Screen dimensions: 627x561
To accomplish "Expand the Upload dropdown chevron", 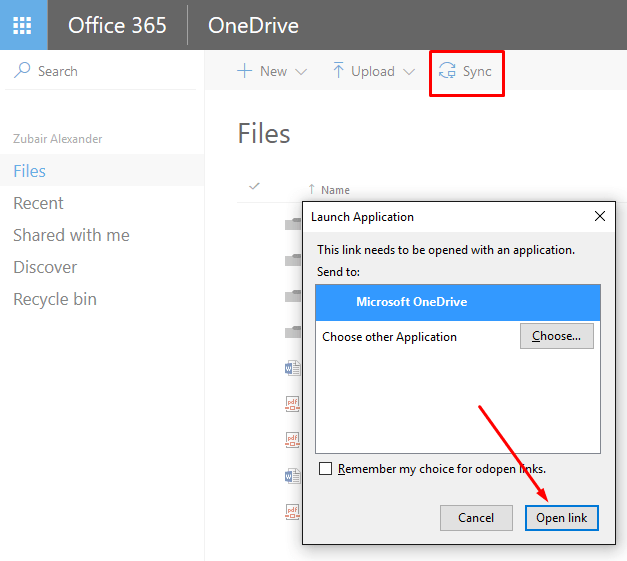I will [x=409, y=72].
